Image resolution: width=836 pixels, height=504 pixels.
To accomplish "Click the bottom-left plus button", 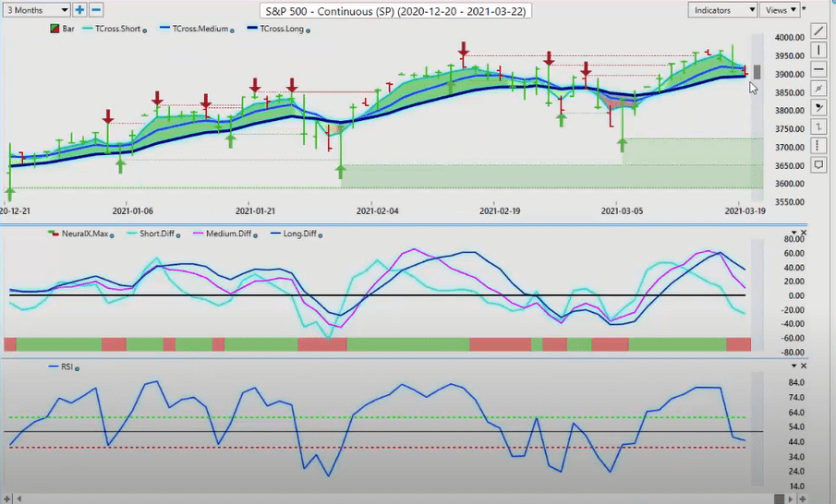I will pyautogui.click(x=7, y=499).
